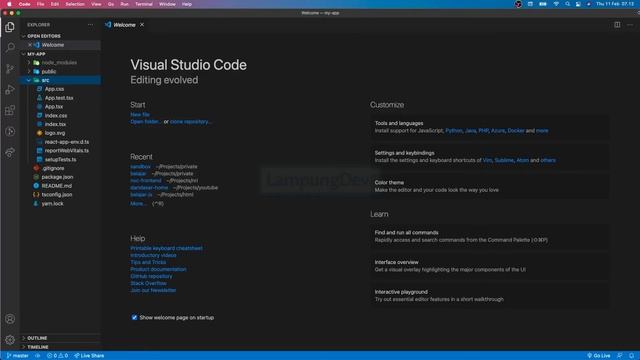640x360 pixels.
Task: Open the Apple menu
Action: 9,4
